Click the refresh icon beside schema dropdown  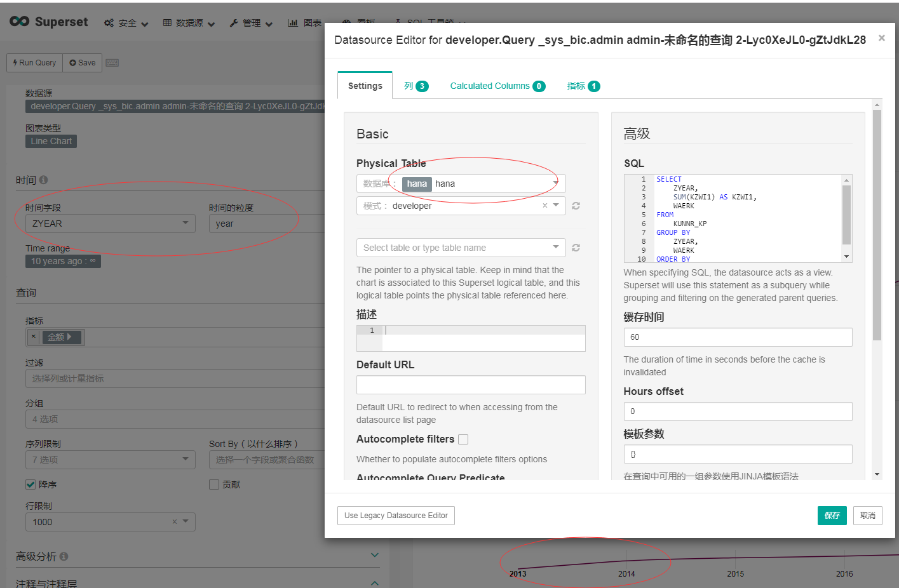pyautogui.click(x=576, y=206)
